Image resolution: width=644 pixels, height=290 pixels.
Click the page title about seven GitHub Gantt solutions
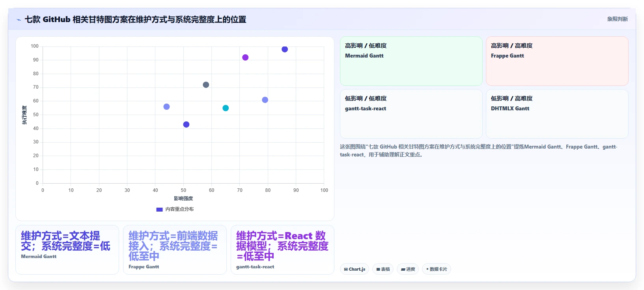pos(135,19)
